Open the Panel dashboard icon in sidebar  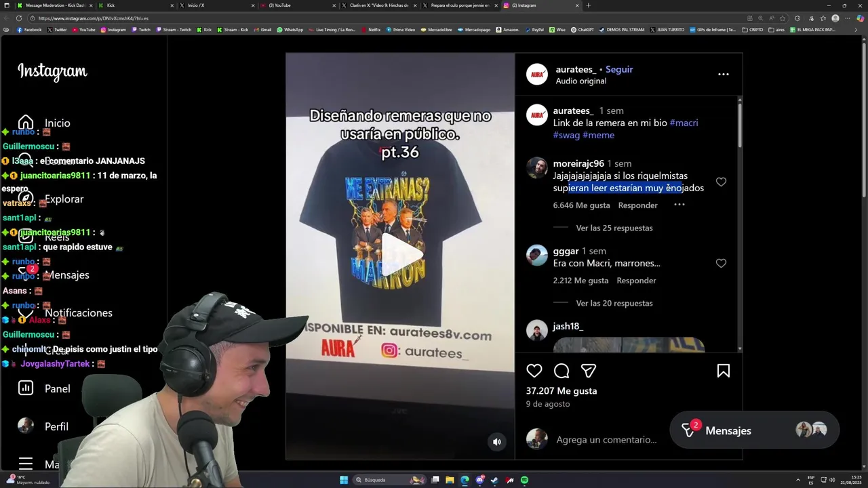[26, 388]
